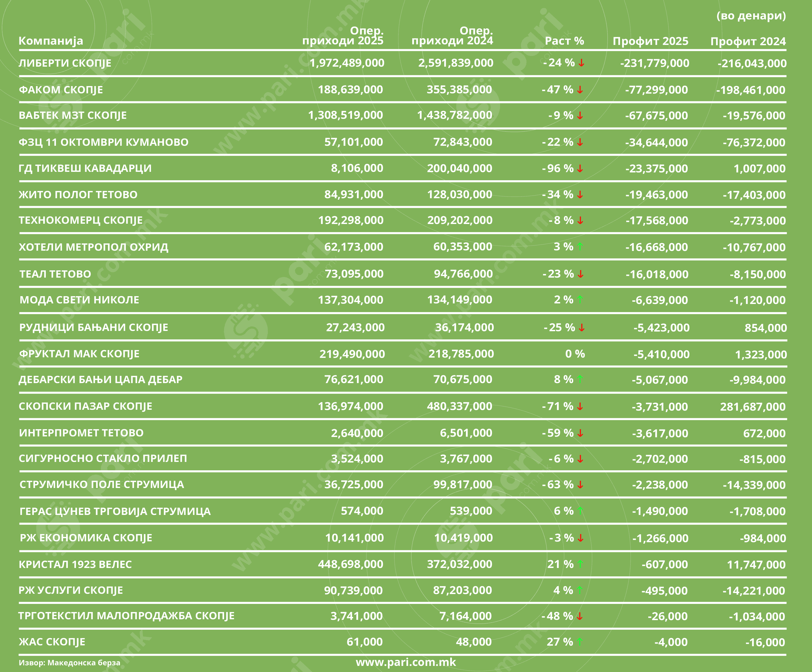Click the Профит 2024 column header

[748, 41]
